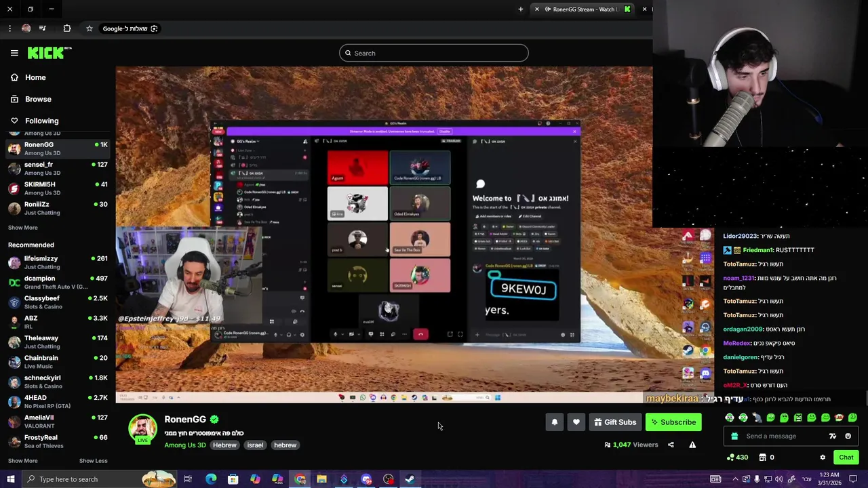Open the emoji picker smiley icon
The image size is (868, 488).
coord(848,436)
